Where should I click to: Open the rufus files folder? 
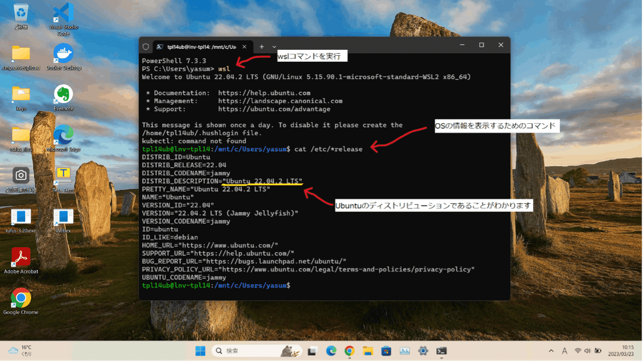coord(21,139)
